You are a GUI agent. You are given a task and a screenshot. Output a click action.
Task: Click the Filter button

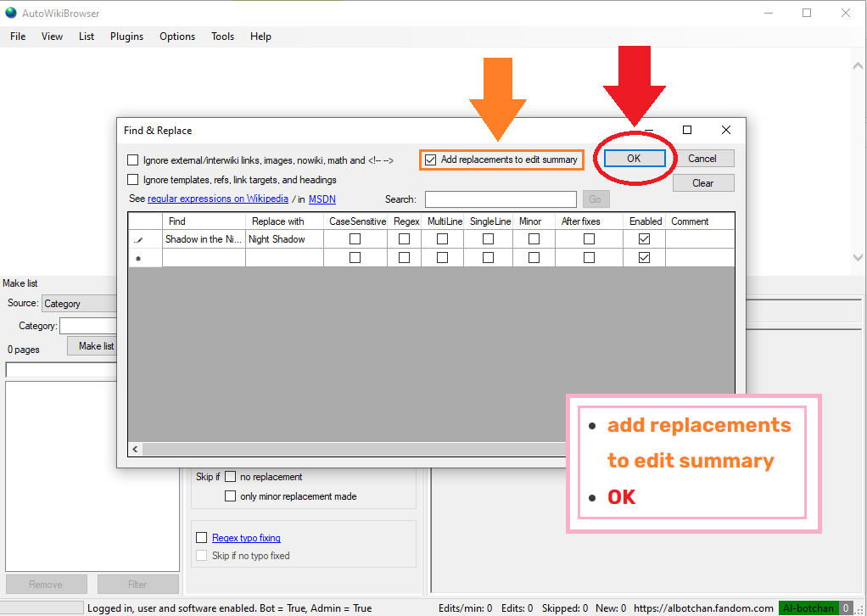coord(137,585)
